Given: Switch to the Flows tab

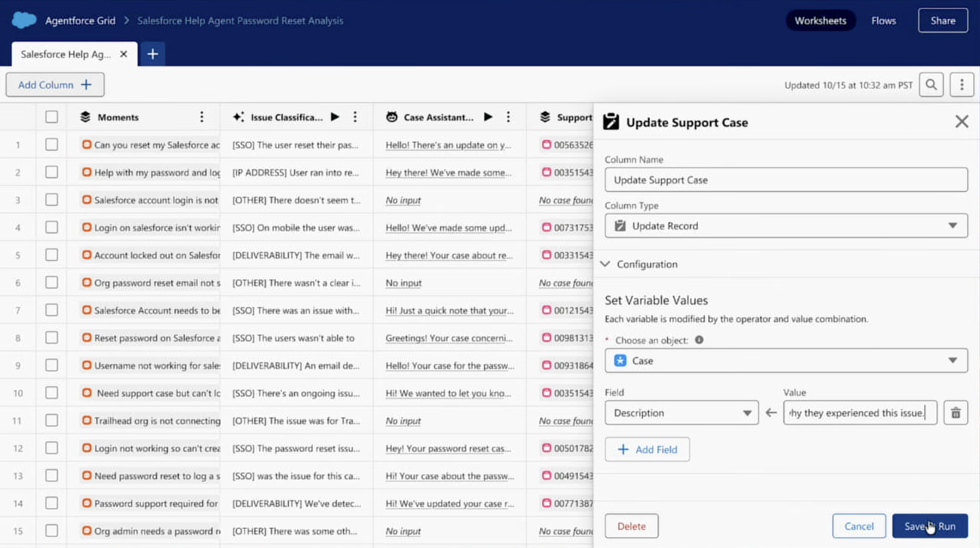Looking at the screenshot, I should (883, 21).
